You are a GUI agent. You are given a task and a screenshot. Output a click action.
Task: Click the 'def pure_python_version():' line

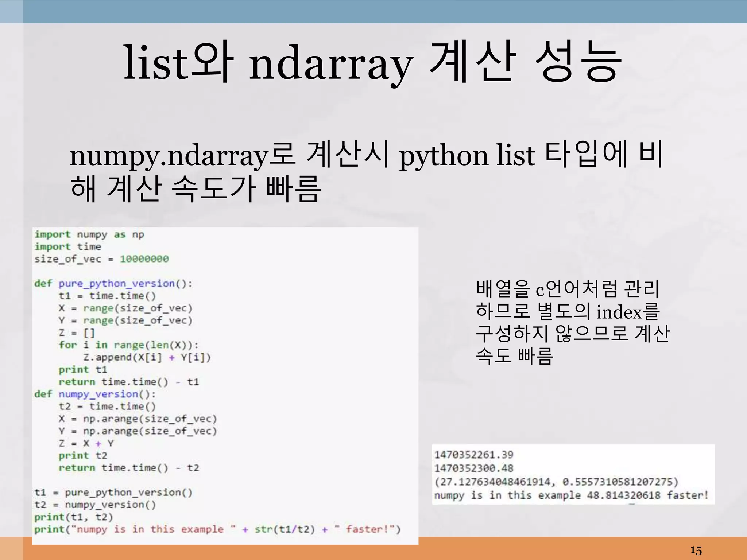(x=113, y=284)
